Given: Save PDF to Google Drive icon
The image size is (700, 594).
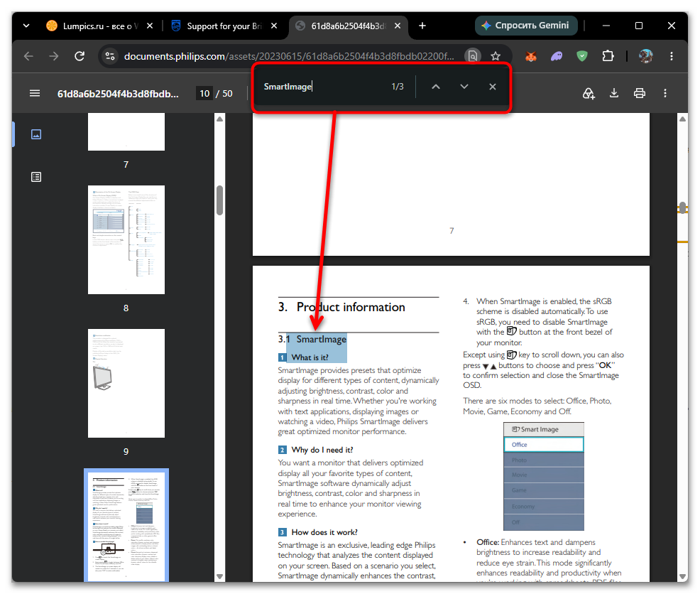Looking at the screenshot, I should [589, 93].
